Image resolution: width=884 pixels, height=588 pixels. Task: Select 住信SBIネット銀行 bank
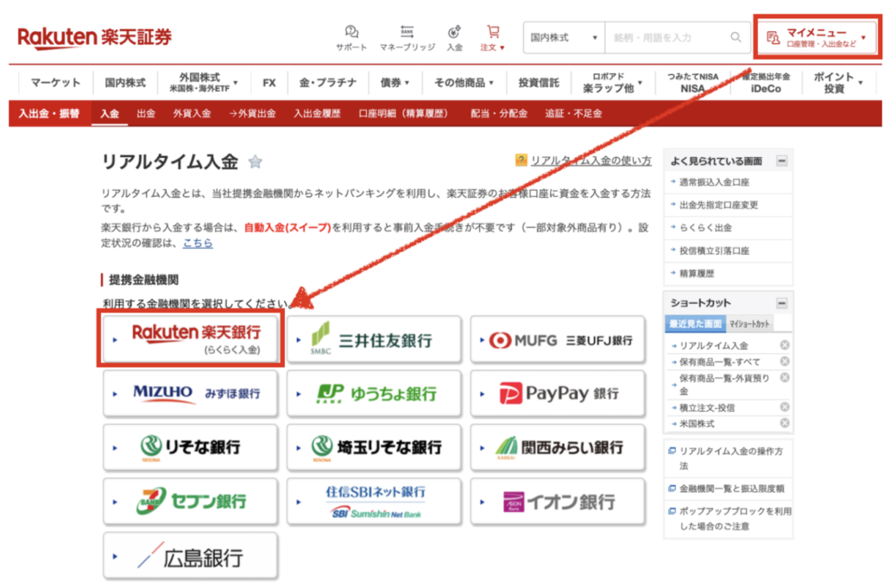(375, 501)
